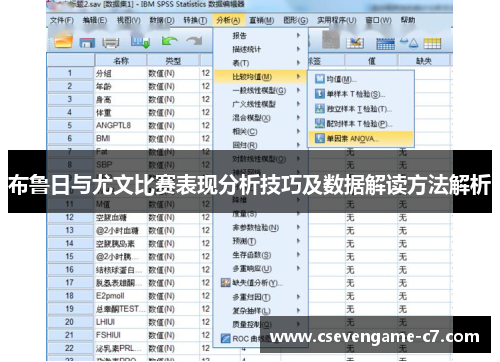500x362 pixels.
Task: Expand the 一般线性模型(G) submenu arrow
Action: (x=298, y=90)
